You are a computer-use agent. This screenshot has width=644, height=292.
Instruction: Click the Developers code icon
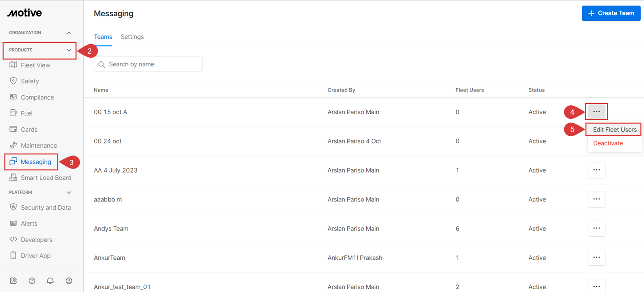pos(13,239)
